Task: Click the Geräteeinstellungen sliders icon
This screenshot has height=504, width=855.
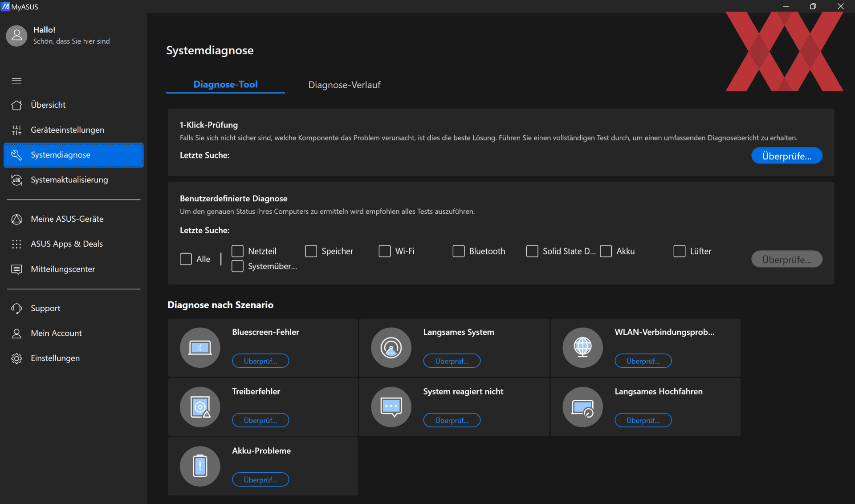Action: (x=16, y=130)
